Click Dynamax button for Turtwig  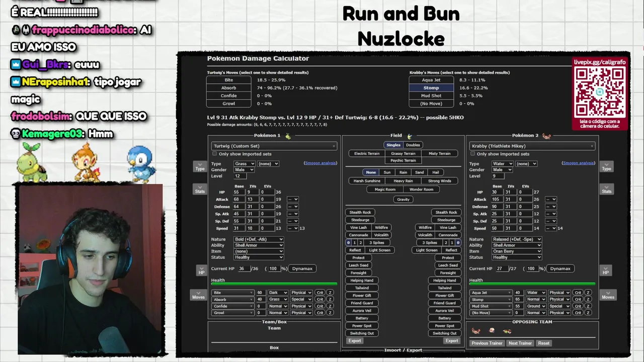click(302, 268)
